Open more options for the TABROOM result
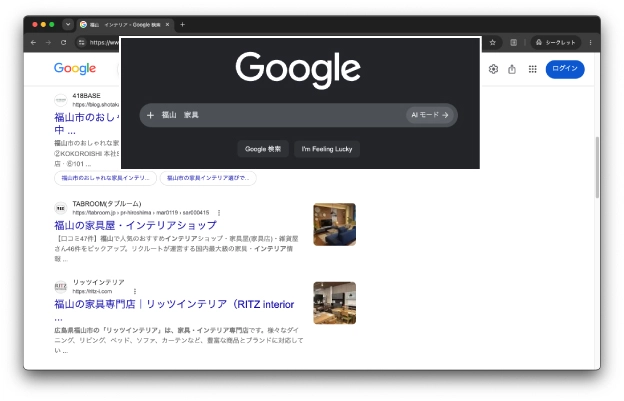Viewport: 624px width, 401px height. (219, 213)
